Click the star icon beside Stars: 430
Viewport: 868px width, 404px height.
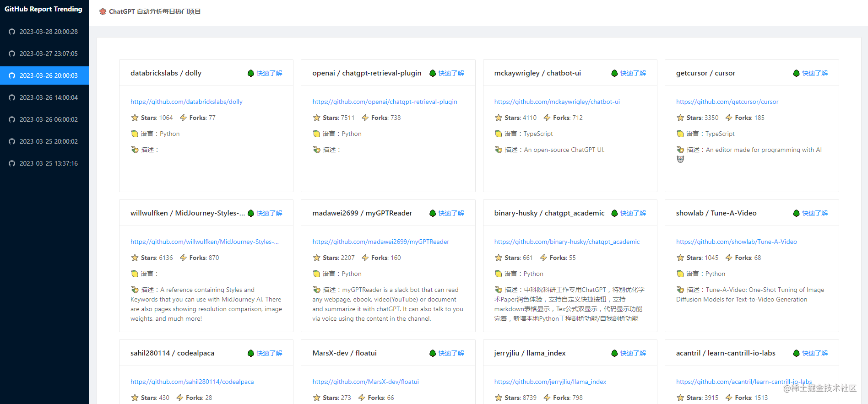click(135, 398)
